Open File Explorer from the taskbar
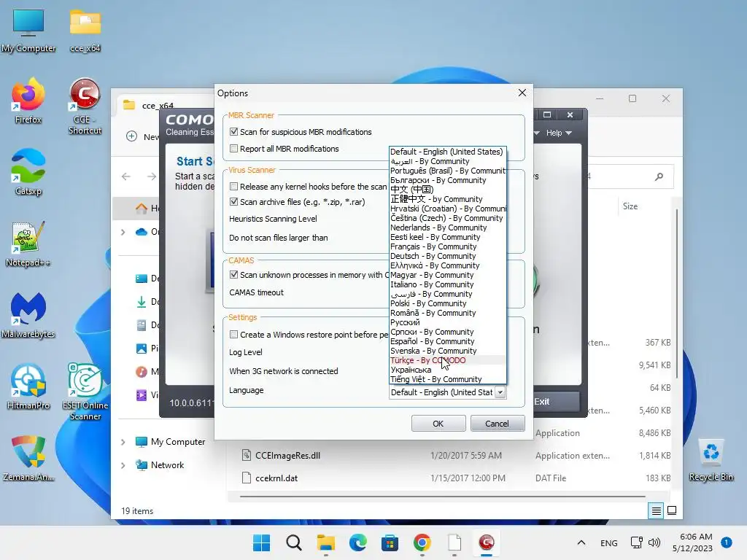The width and height of the screenshot is (747, 560). [x=326, y=542]
